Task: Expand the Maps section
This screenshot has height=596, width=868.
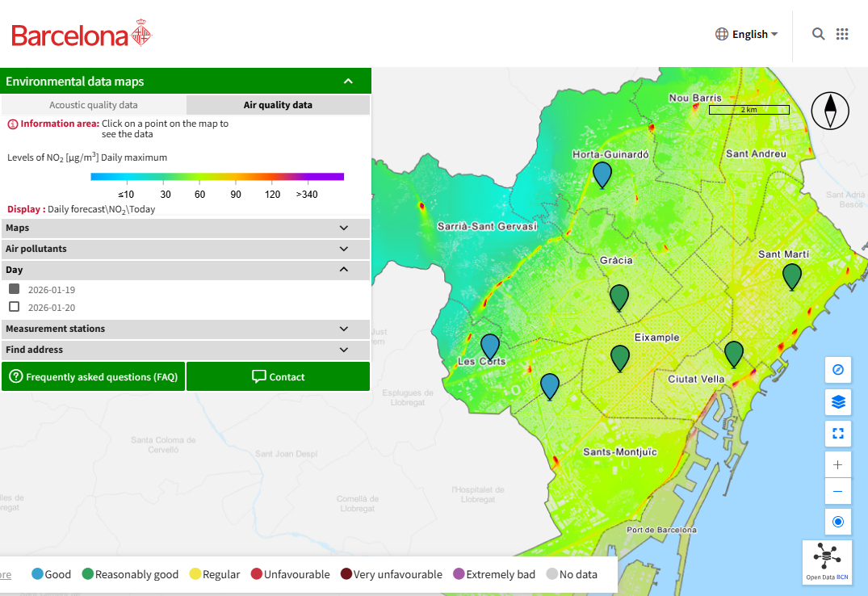Action: click(186, 228)
